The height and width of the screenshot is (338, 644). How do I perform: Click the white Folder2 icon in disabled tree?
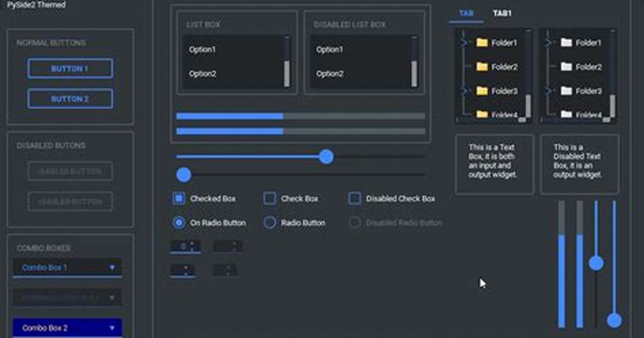pyautogui.click(x=566, y=67)
